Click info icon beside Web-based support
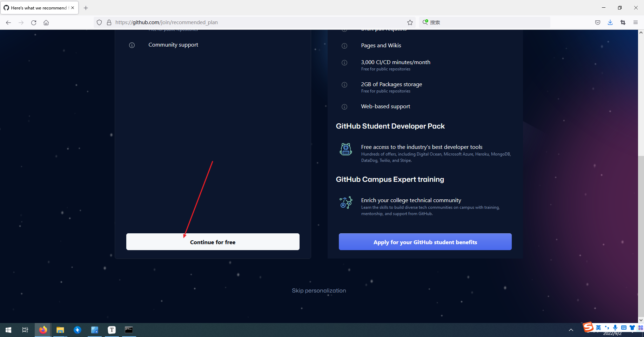Screen dimensions: 644x337 click(344, 107)
